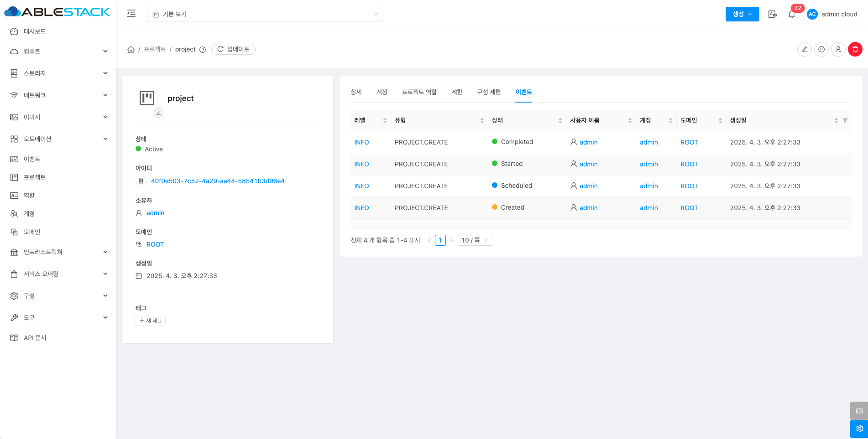Open the 기본 보기 project selector dropdown

click(265, 14)
